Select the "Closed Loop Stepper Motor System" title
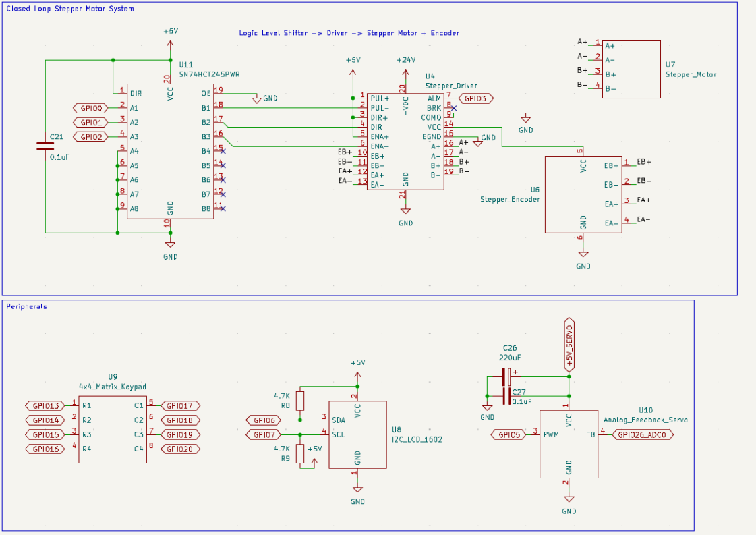This screenshot has width=756, height=535. [69, 9]
